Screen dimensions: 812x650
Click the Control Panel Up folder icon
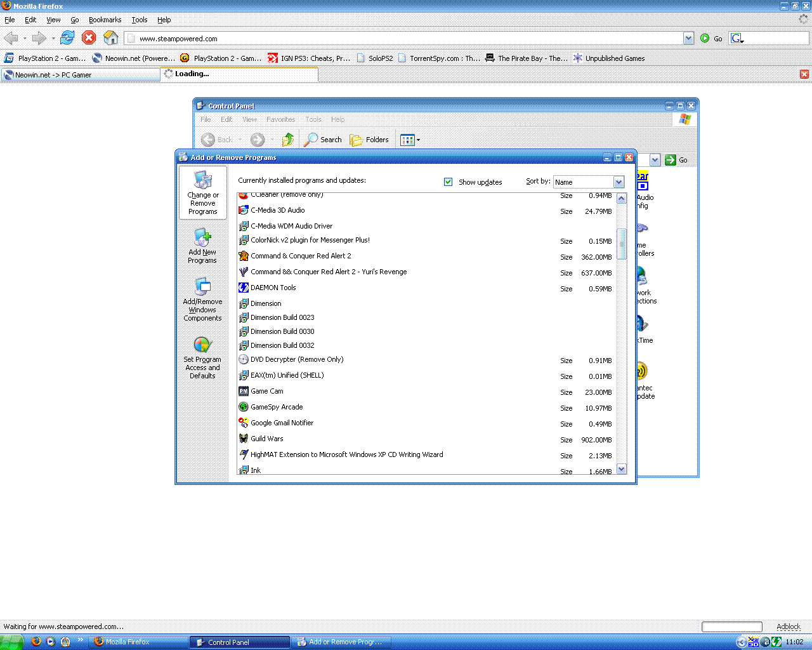288,140
